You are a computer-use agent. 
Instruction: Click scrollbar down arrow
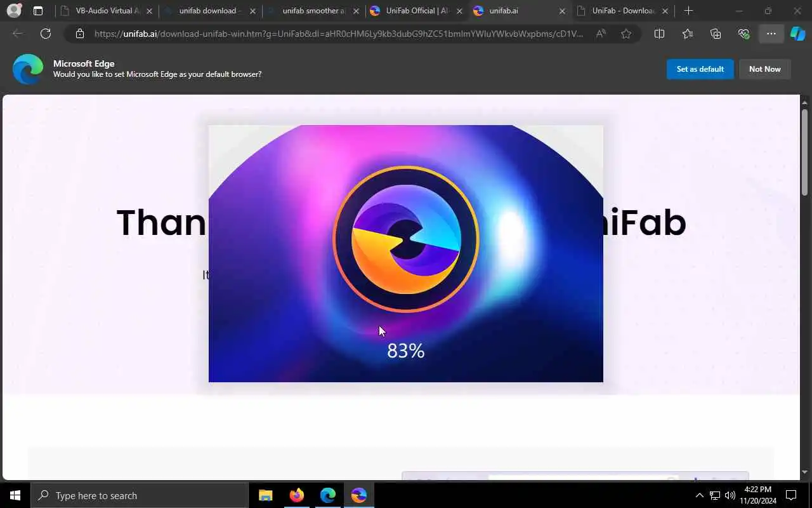coord(804,472)
